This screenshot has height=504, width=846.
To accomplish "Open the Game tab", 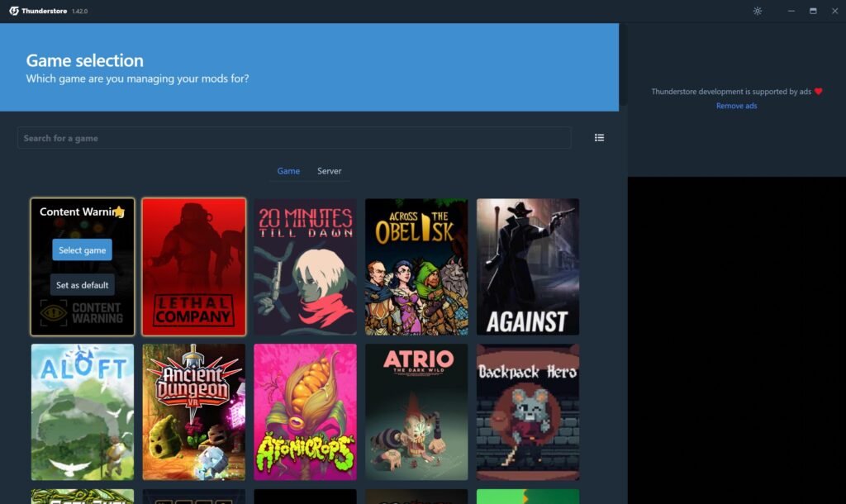I will point(288,171).
